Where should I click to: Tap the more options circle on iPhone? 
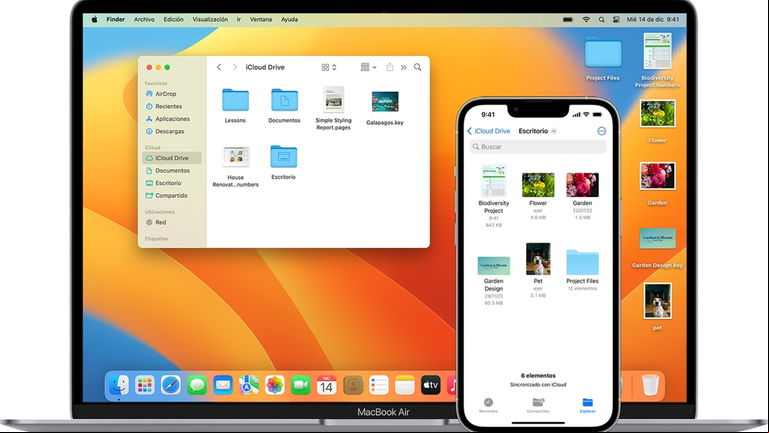601,131
